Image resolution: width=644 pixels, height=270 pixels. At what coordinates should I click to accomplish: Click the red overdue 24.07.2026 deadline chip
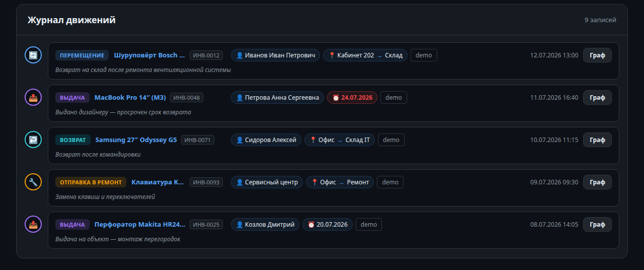tap(352, 98)
